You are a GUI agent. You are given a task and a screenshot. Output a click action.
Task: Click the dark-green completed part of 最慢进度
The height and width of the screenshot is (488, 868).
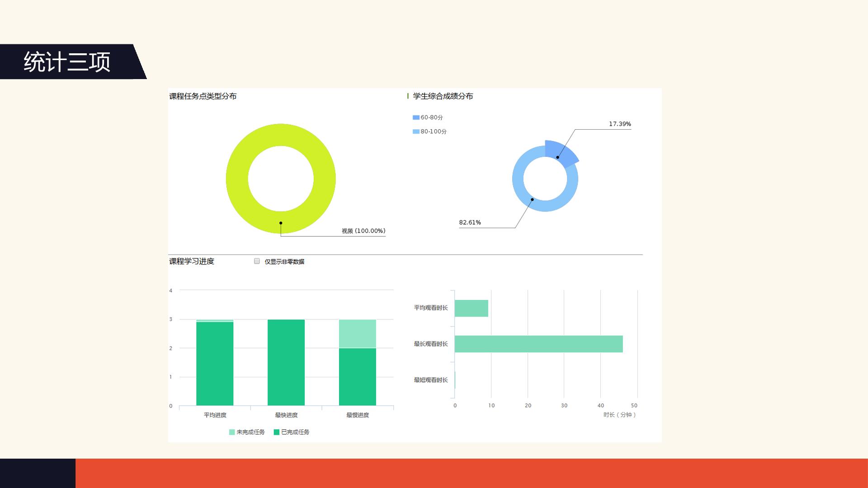pyautogui.click(x=358, y=377)
